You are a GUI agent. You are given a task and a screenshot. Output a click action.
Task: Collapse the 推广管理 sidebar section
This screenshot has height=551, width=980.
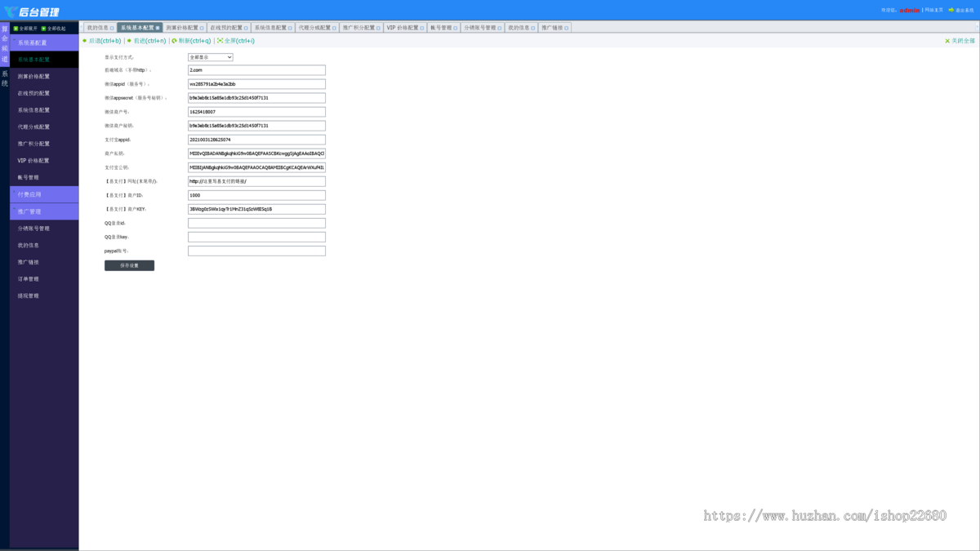point(44,211)
